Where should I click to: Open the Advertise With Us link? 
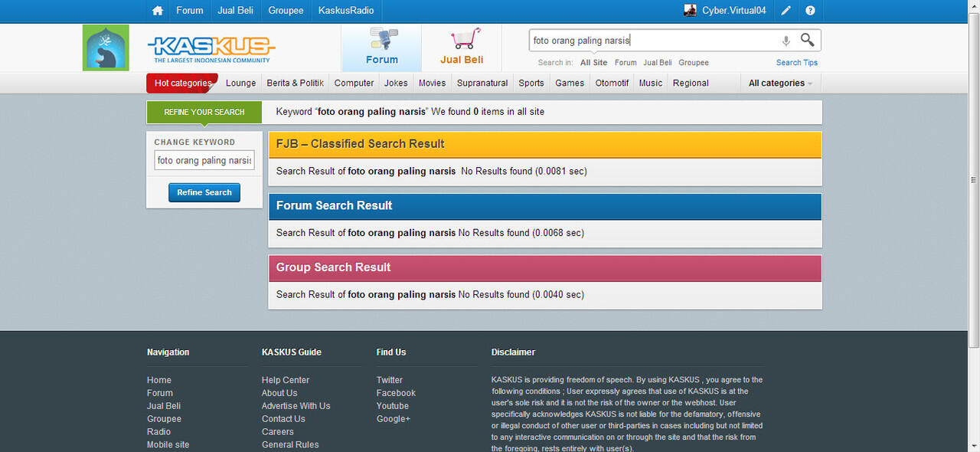(x=296, y=406)
